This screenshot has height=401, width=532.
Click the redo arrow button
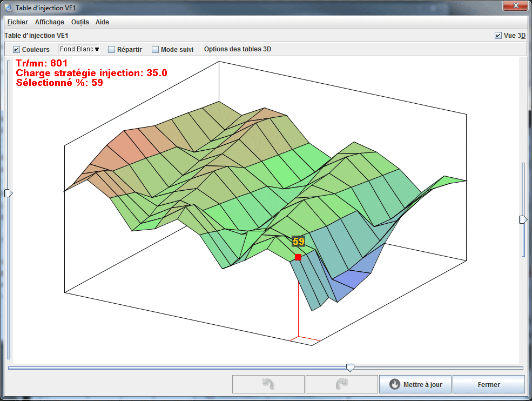point(341,384)
